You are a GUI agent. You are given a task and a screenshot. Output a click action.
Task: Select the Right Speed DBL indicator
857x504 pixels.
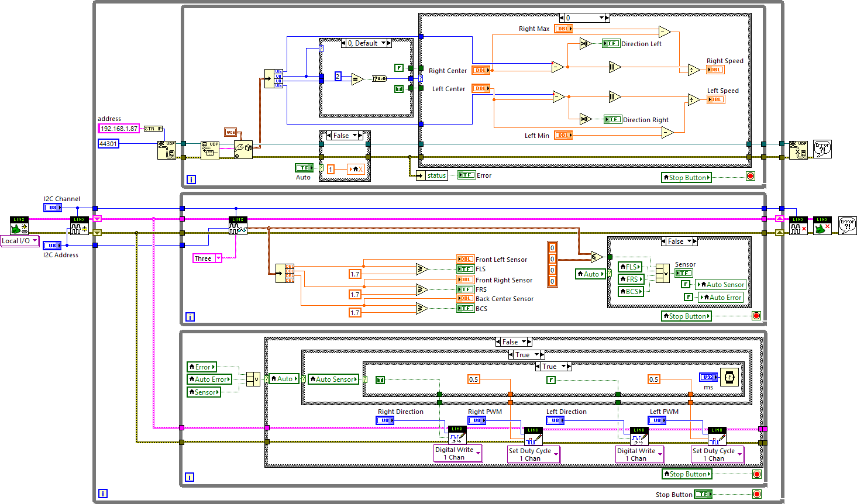click(715, 70)
